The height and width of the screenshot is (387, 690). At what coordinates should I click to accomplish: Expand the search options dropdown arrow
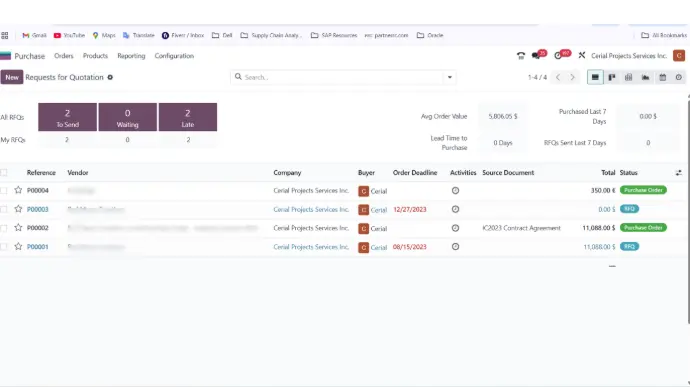coord(450,77)
